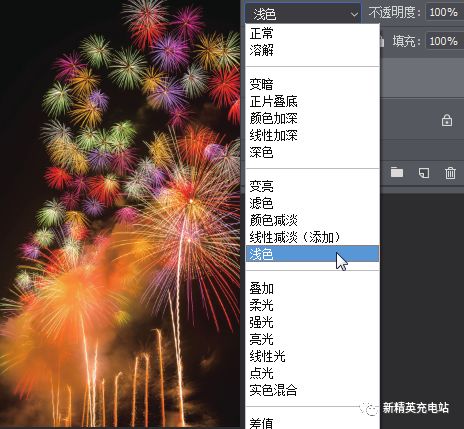Viewport: 464px width, 429px height.
Task: Apply 强光 blend mode
Action: [312, 322]
